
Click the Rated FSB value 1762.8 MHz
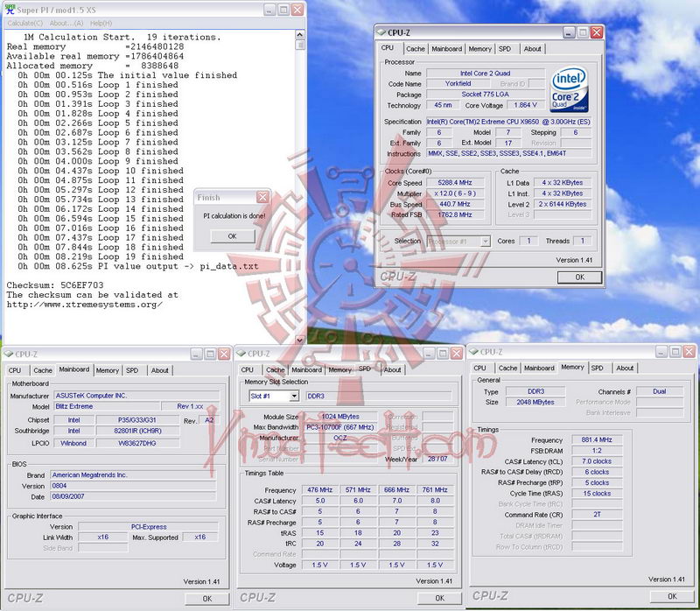455,214
